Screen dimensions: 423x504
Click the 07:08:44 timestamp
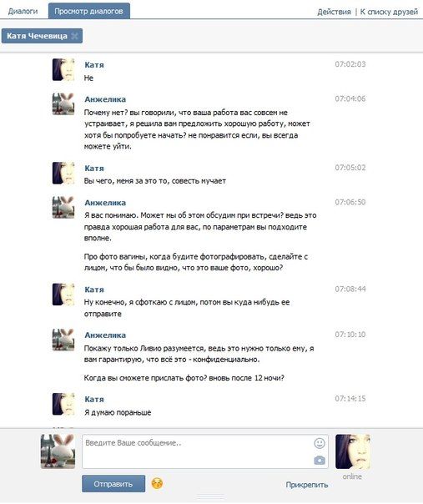click(350, 290)
